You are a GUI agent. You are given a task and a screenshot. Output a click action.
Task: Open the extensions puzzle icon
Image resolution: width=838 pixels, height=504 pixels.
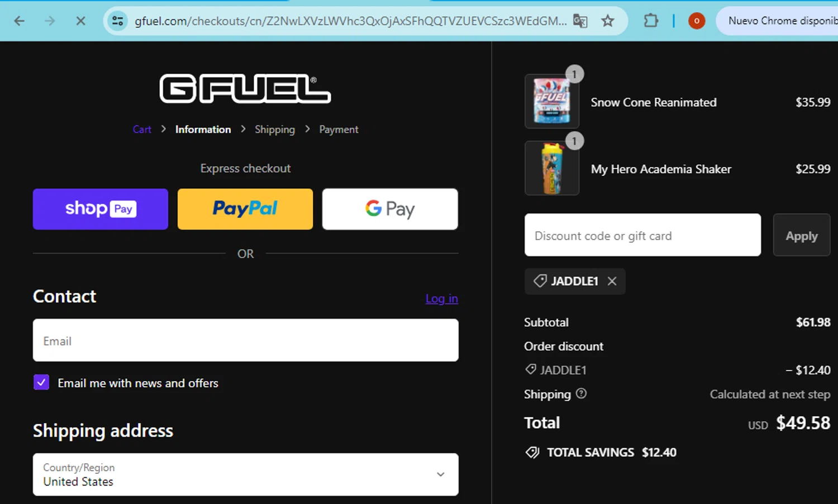pyautogui.click(x=651, y=21)
